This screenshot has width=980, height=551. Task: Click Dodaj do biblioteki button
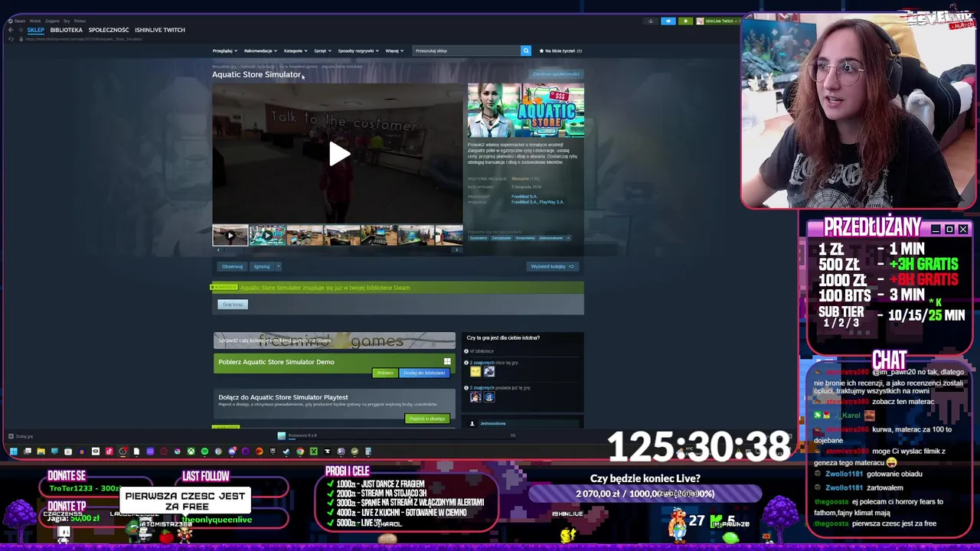(x=424, y=373)
